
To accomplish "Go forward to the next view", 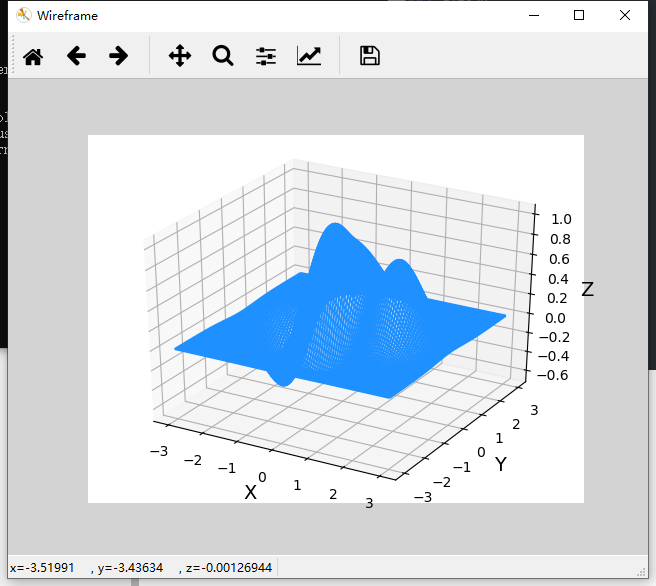I will coord(118,56).
